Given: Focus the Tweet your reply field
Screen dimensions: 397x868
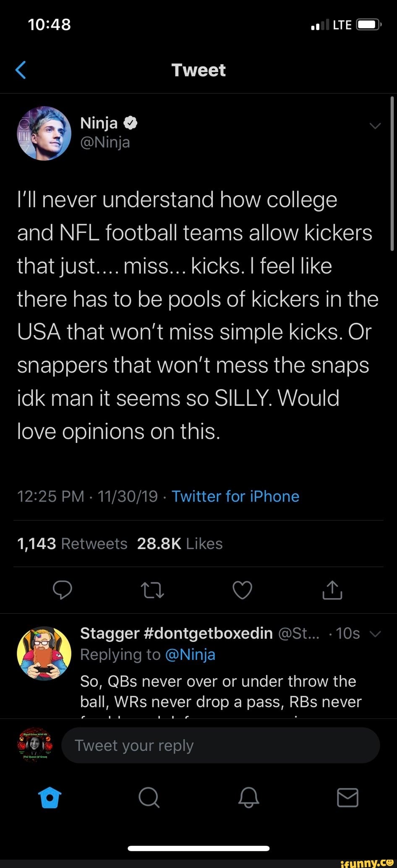Looking at the screenshot, I should pos(220,745).
